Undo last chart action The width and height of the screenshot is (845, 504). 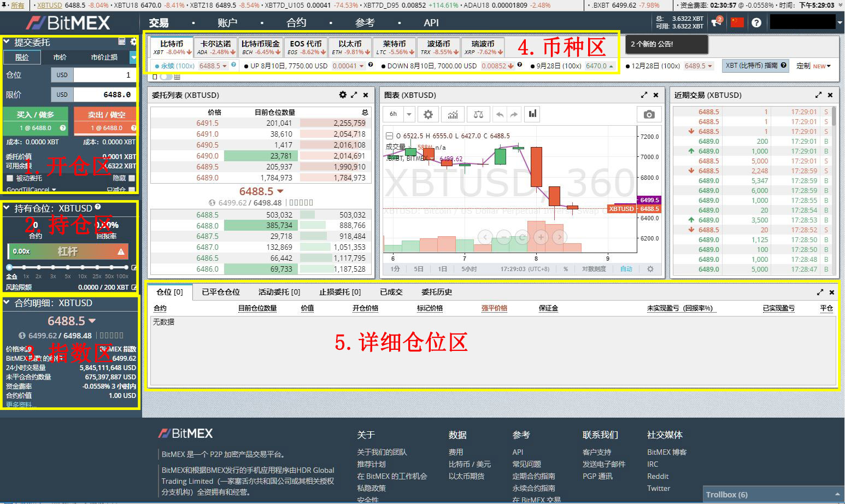pyautogui.click(x=499, y=114)
